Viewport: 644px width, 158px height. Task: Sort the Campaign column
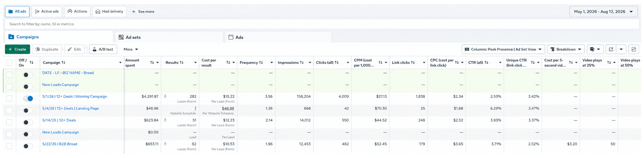coord(63,62)
